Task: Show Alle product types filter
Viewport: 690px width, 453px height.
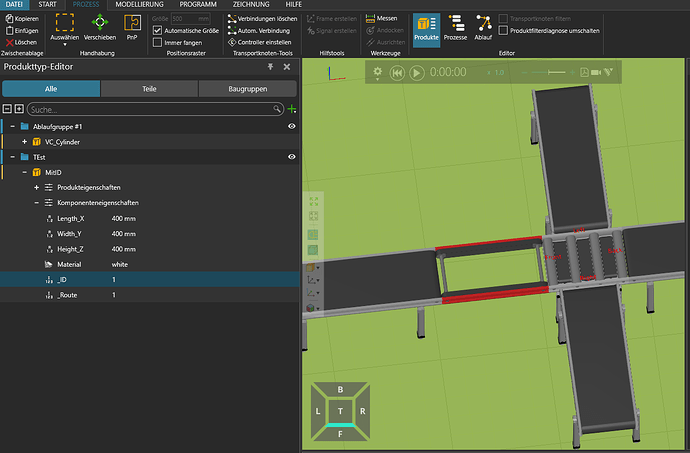Action: pos(51,88)
